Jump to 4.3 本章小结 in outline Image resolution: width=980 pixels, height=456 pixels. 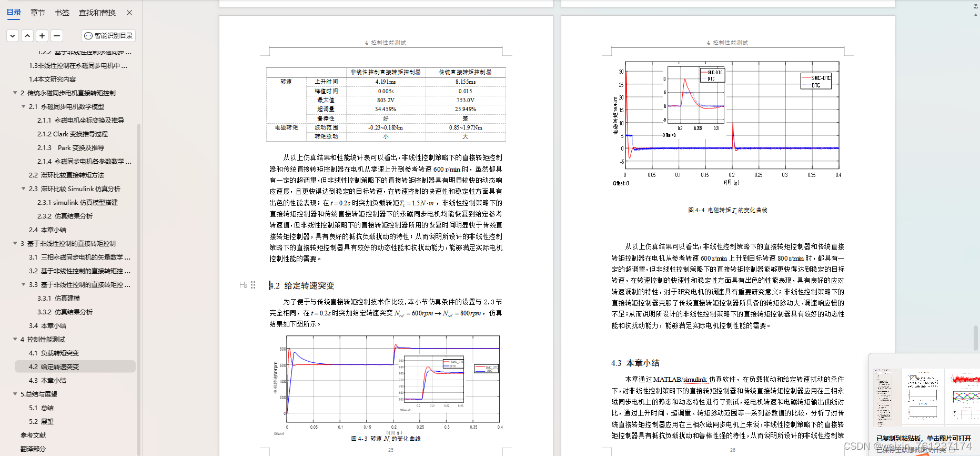47,380
